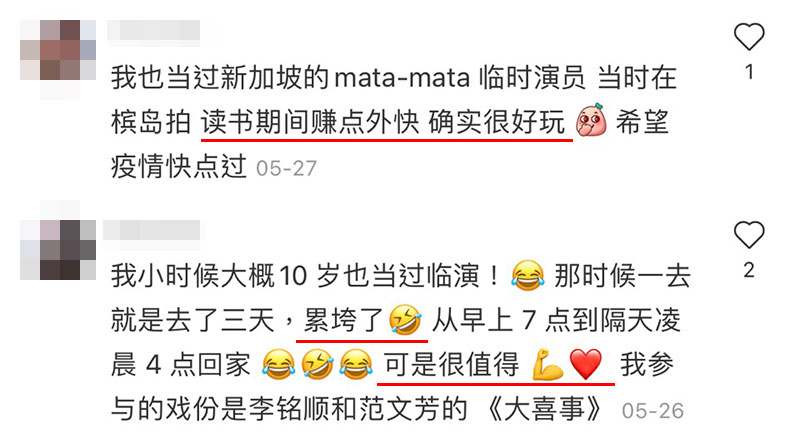800x433 pixels.
Task: Open the first commenter's pixelated avatar
Action: tap(58, 50)
